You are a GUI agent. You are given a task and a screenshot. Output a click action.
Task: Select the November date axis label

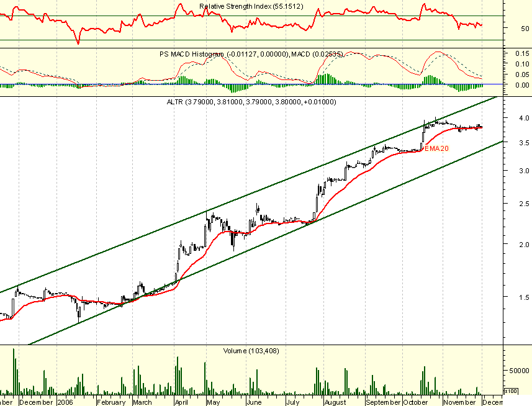[459, 402]
